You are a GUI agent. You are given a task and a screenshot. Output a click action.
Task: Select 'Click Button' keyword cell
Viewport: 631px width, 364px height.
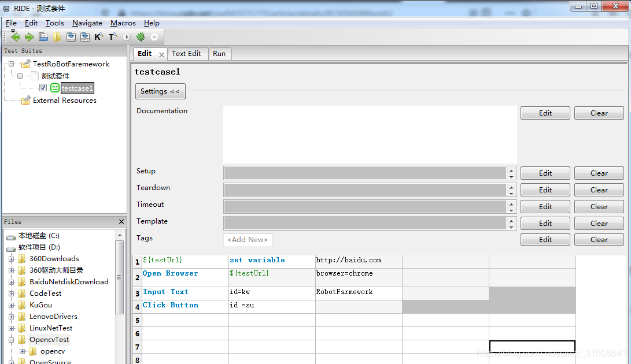click(185, 306)
